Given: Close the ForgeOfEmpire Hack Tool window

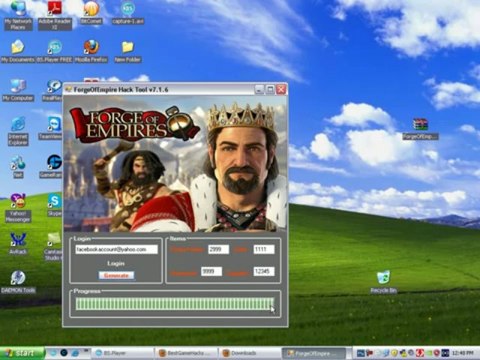Looking at the screenshot, I should point(281,90).
